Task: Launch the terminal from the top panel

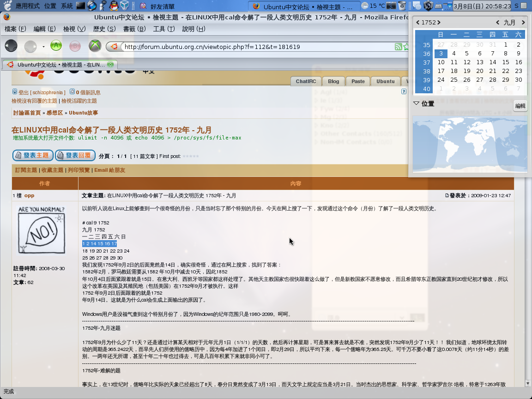Action: (81, 6)
